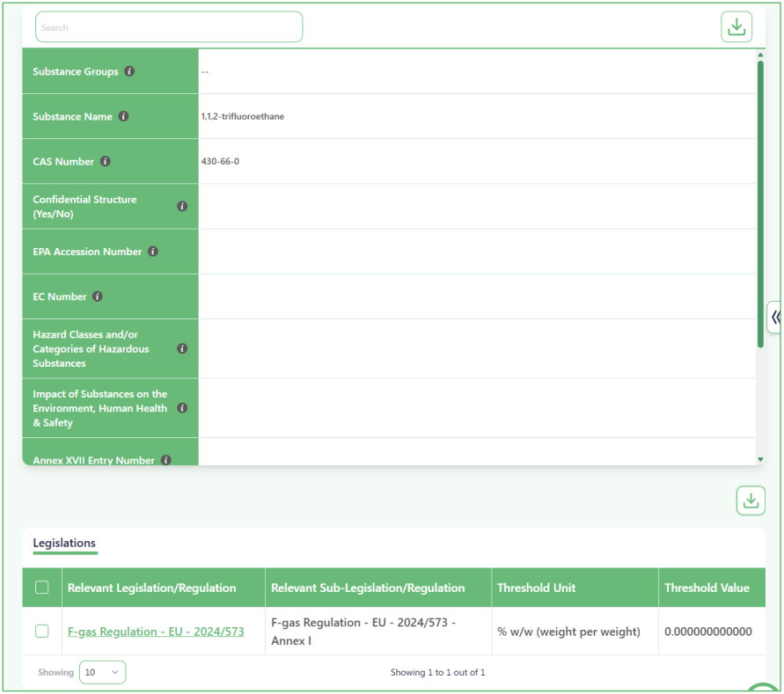Click the Search input field
The image size is (784, 694).
(x=168, y=27)
